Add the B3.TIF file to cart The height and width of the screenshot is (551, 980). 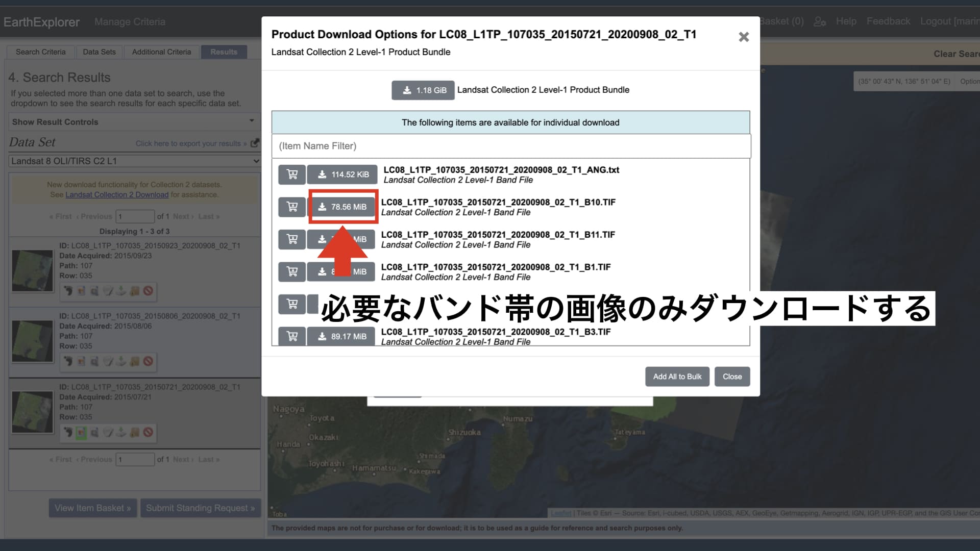292,336
